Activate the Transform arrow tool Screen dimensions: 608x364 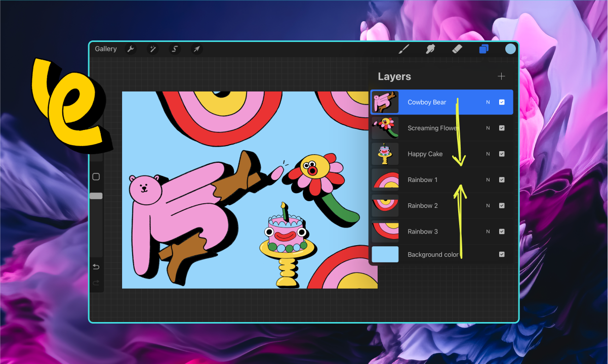(x=197, y=49)
